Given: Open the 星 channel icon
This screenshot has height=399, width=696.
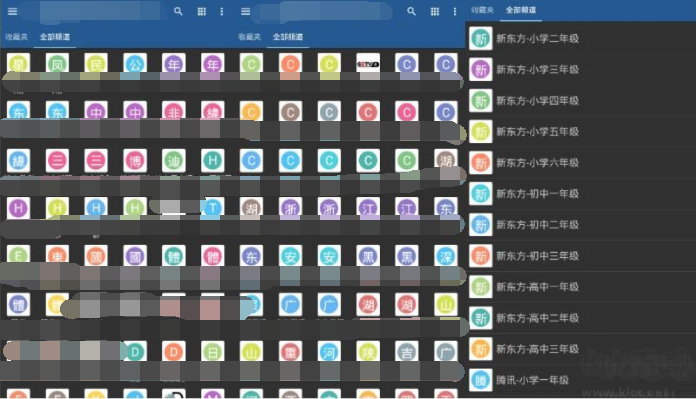Looking at the screenshot, I should pyautogui.click(x=19, y=64).
